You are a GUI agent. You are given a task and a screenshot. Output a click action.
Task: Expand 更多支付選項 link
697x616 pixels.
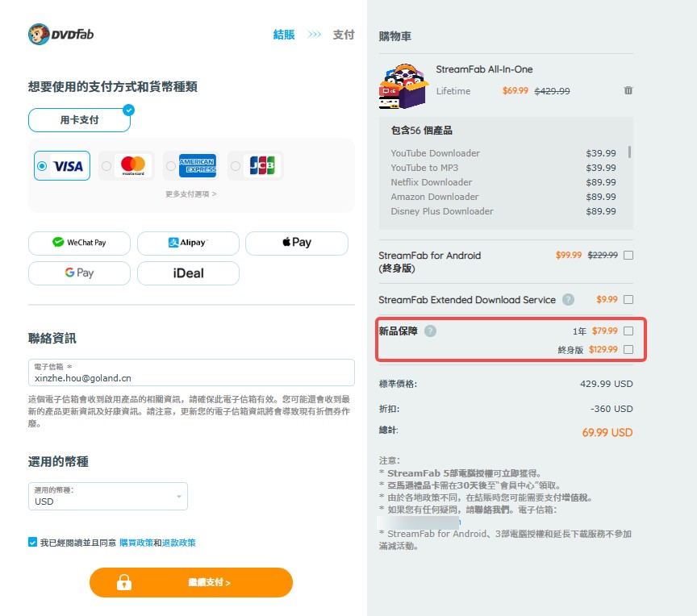point(191,194)
